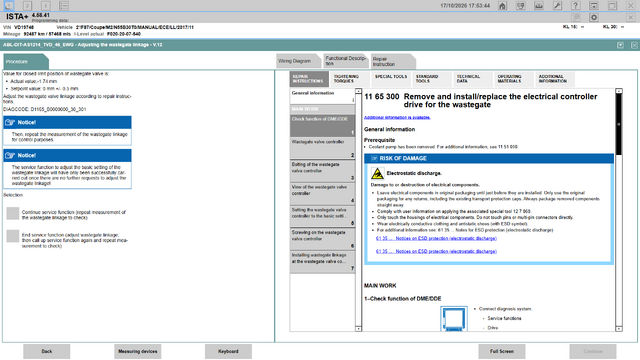Open Tightening Torques sub-tab

tap(350, 79)
